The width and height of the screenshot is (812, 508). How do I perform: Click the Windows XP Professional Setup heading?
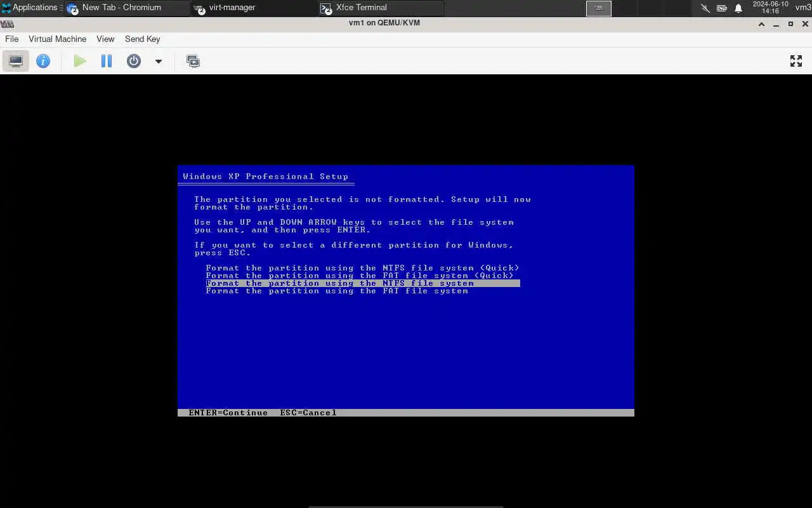266,177
